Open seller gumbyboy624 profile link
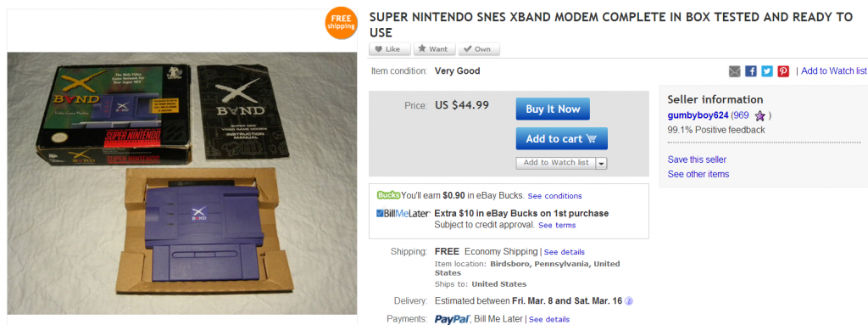868x325 pixels. pyautogui.click(x=698, y=115)
